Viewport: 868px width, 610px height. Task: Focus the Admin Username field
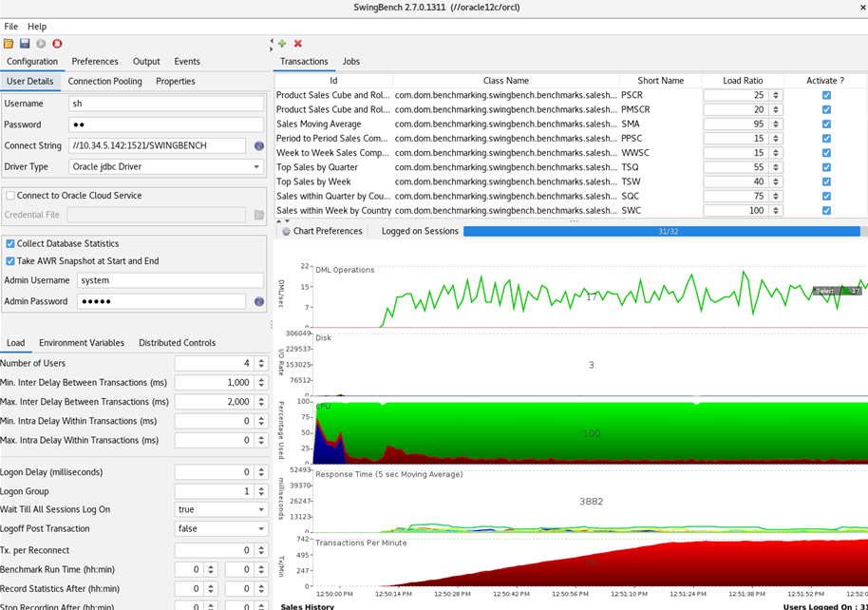(170, 280)
